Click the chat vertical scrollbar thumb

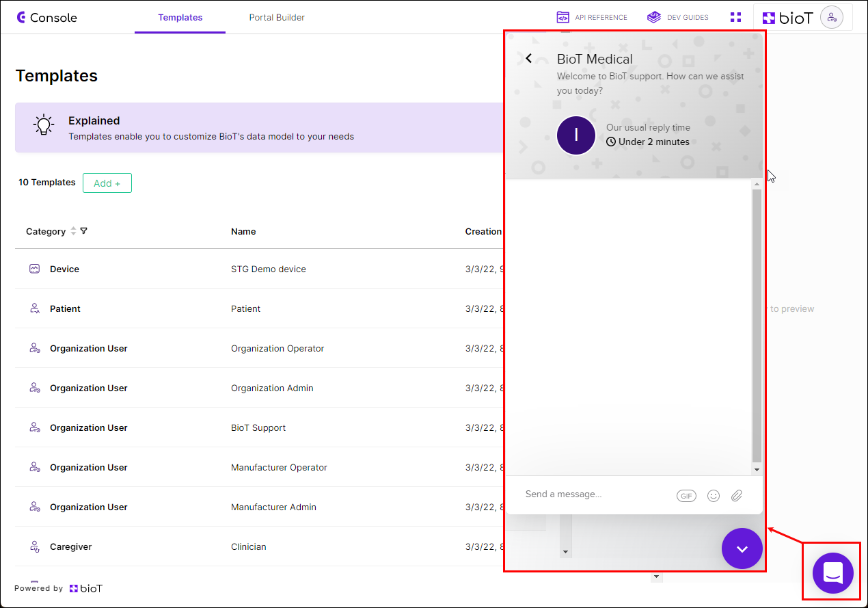[x=757, y=326]
